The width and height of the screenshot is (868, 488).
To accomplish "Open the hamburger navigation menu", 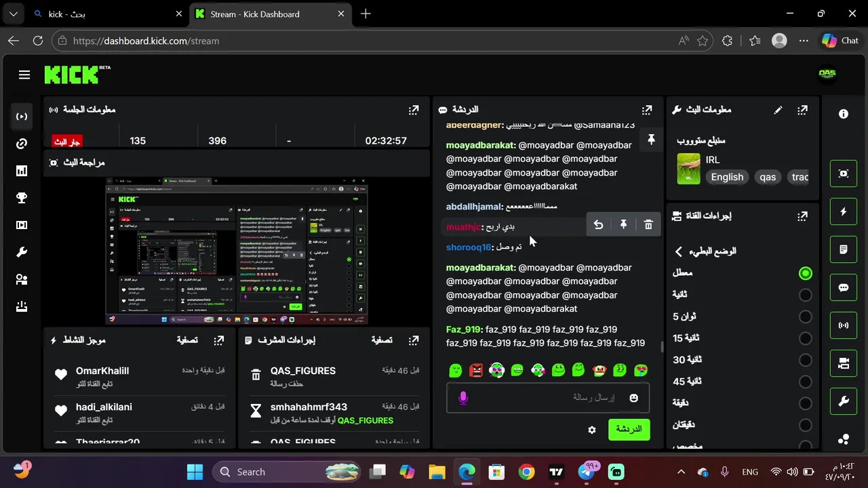I will coord(24,75).
